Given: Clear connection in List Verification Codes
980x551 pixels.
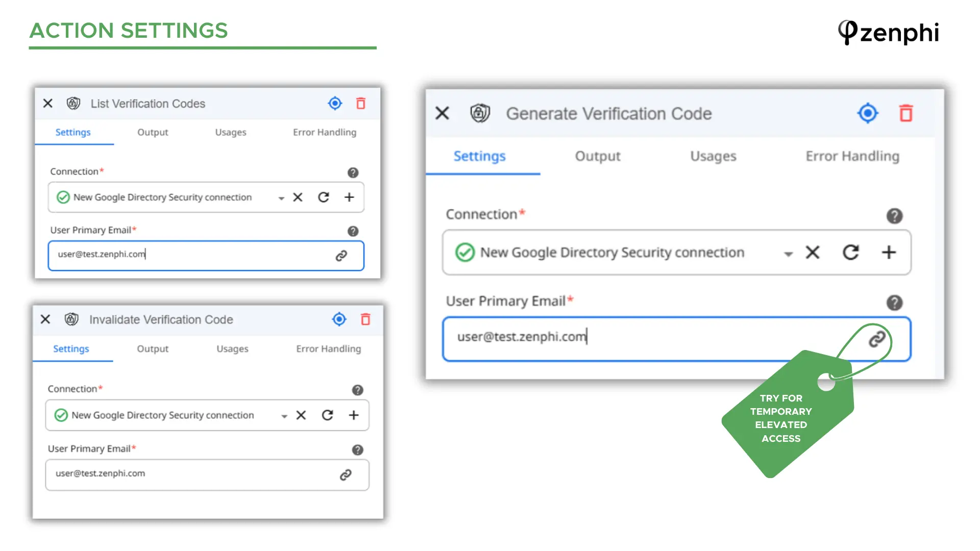Looking at the screenshot, I should 298,197.
